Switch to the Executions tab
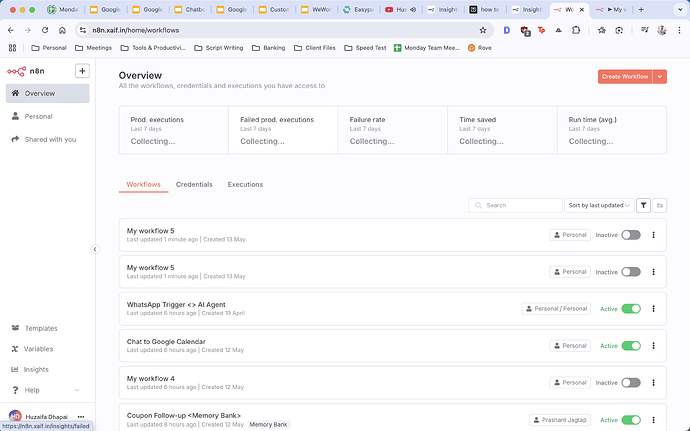Viewport: 690px width, 431px height. [x=245, y=184]
